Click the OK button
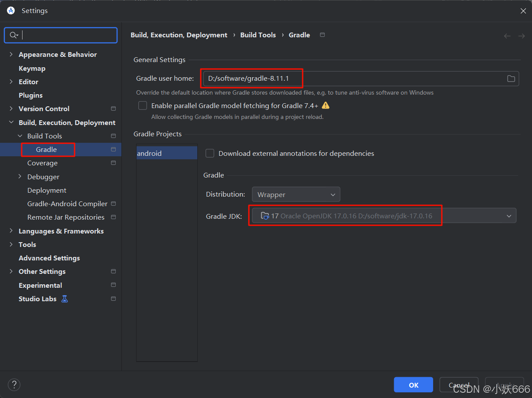The image size is (532, 398). click(x=414, y=385)
